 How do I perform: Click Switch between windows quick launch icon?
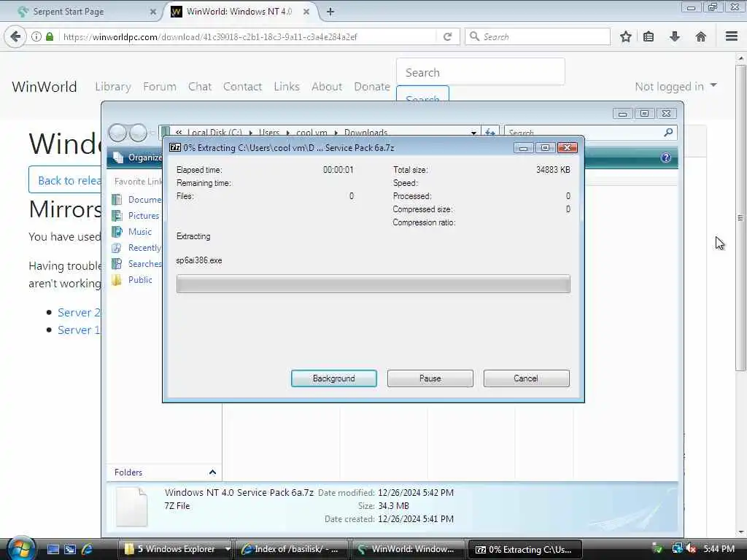pyautogui.click(x=70, y=549)
